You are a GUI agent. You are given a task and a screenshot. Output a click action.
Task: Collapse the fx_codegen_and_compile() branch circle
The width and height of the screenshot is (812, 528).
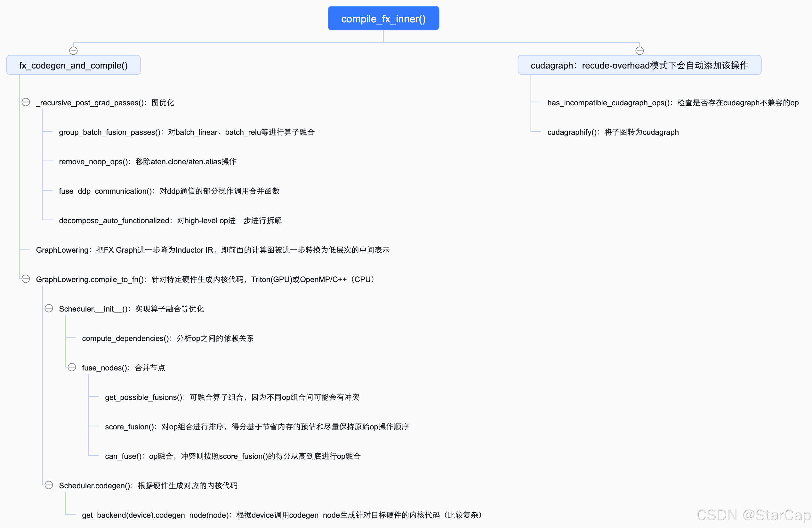click(x=73, y=51)
